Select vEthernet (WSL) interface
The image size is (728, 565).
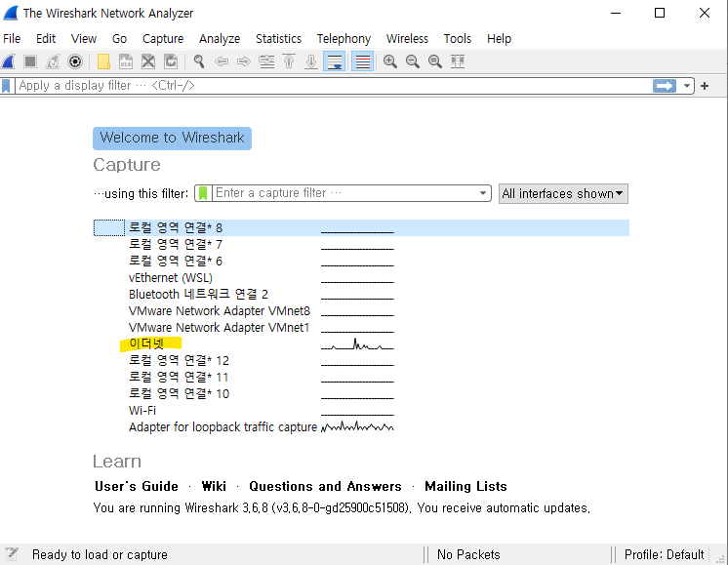[x=361, y=278]
